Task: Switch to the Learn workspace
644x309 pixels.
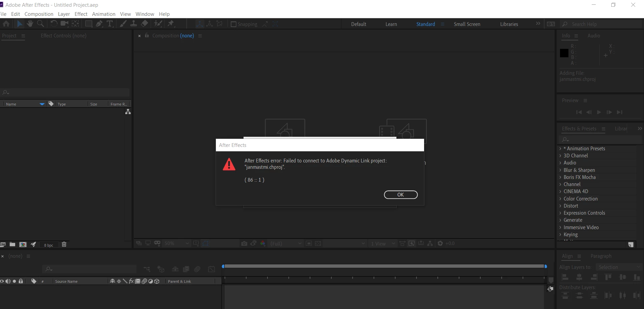Action: tap(391, 24)
